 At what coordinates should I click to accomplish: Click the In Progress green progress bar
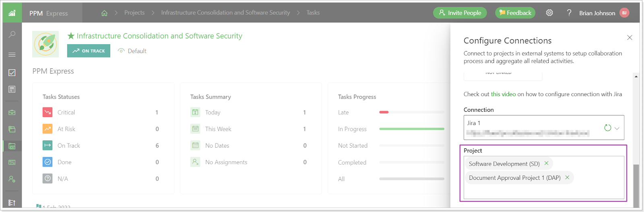(412, 129)
